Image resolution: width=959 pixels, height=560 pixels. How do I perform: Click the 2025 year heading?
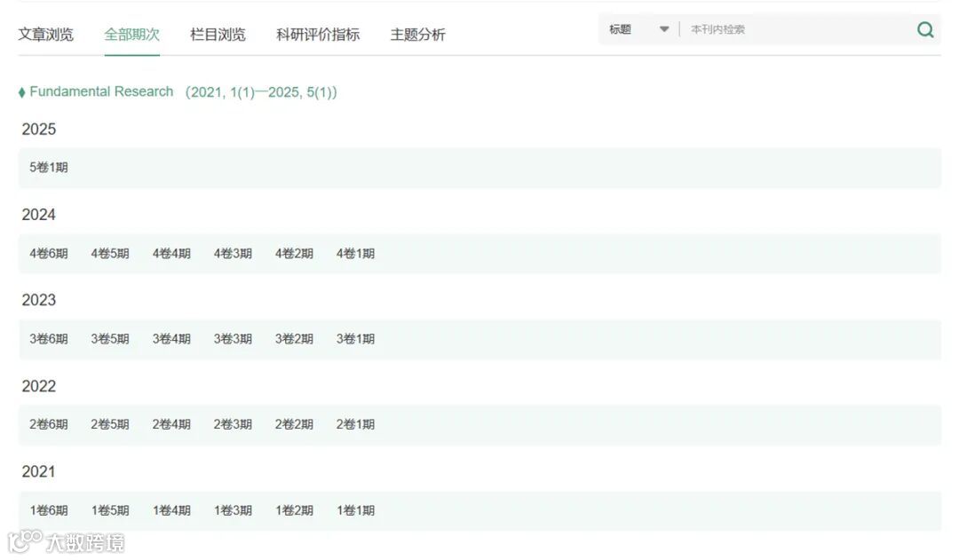click(x=38, y=129)
